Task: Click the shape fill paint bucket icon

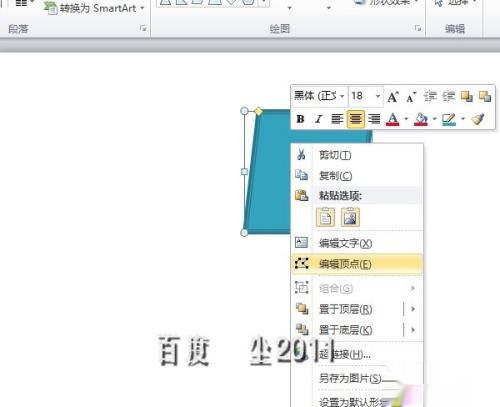Action: click(x=421, y=119)
